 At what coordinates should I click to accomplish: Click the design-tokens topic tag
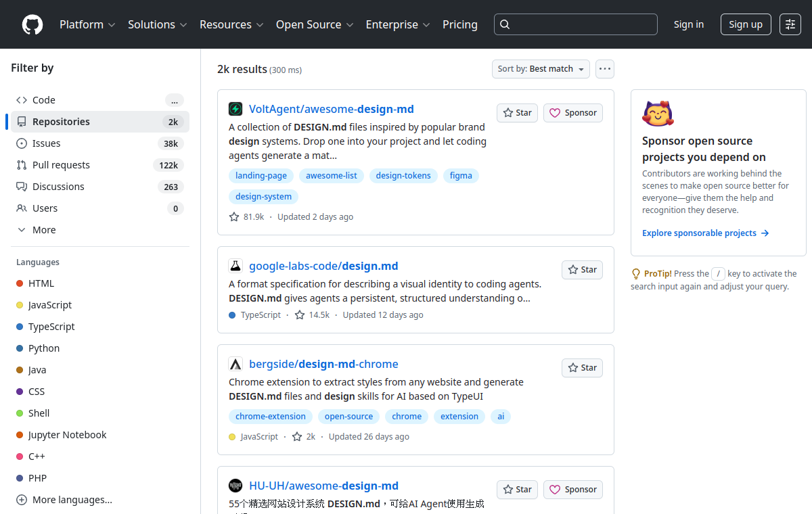point(403,176)
